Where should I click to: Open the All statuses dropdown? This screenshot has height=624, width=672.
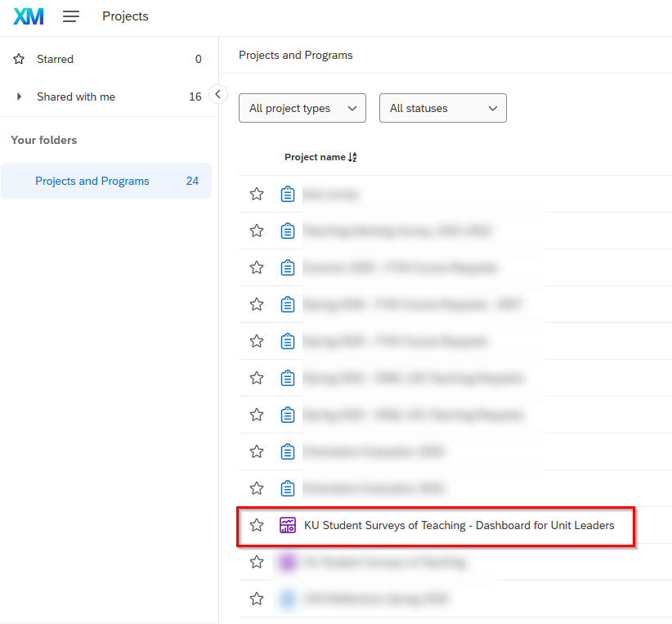(x=442, y=108)
